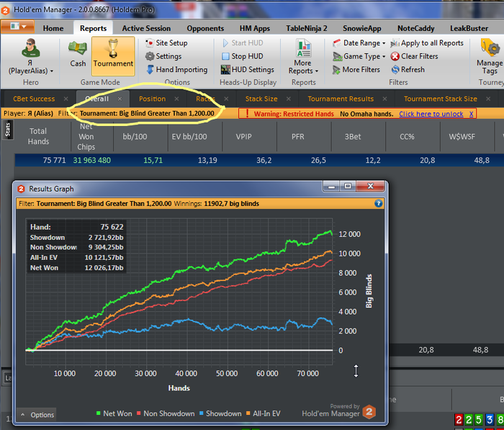Screen dimensions: 504x430
Task: Toggle All-In EV legend series
Action: [264, 413]
